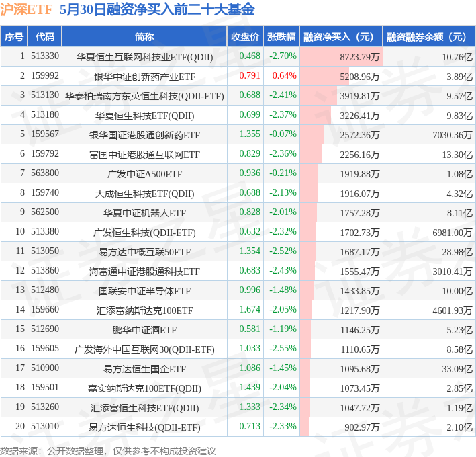Image resolution: width=476 pixels, height=457 pixels.
Task: Click balance value 9.83亿
Action: 459,116
